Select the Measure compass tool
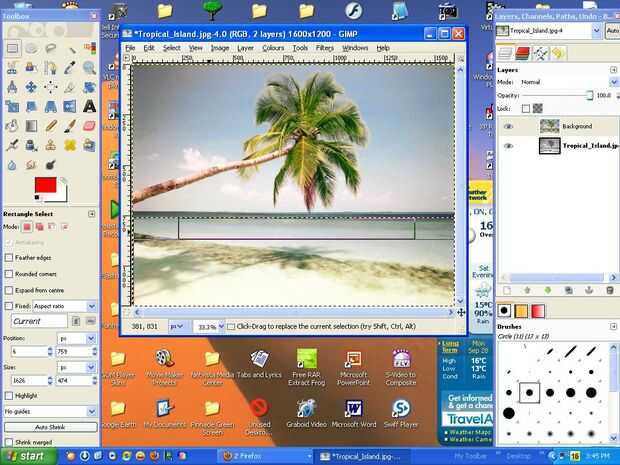The width and height of the screenshot is (620, 465). pyautogui.click(x=12, y=87)
